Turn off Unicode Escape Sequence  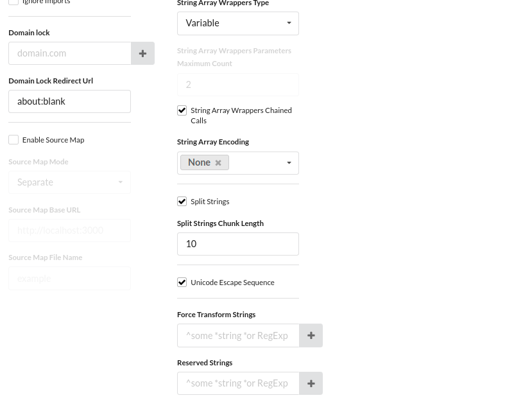click(182, 283)
